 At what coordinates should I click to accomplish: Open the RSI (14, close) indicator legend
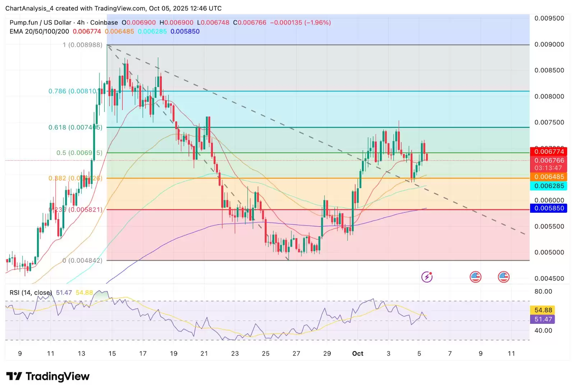click(31, 292)
